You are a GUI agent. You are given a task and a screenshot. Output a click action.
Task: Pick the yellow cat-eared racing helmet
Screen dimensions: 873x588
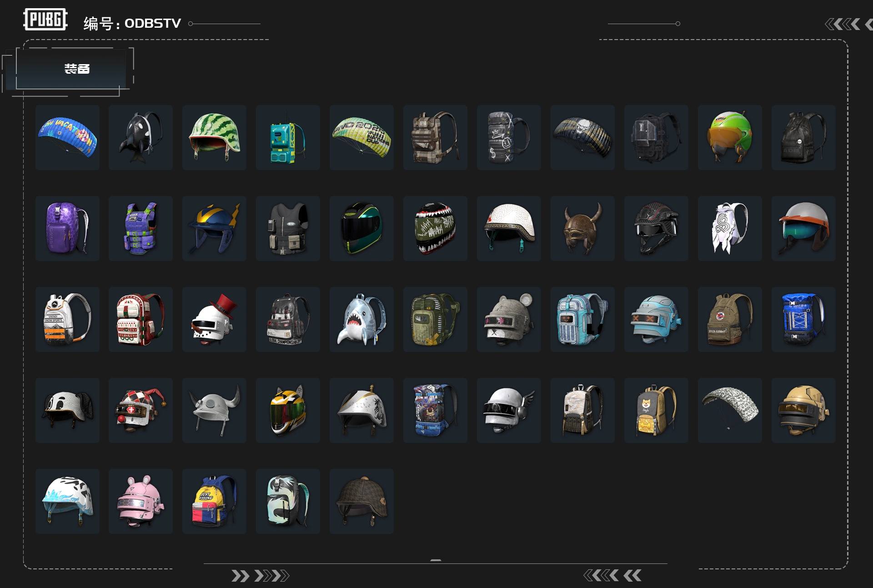288,410
